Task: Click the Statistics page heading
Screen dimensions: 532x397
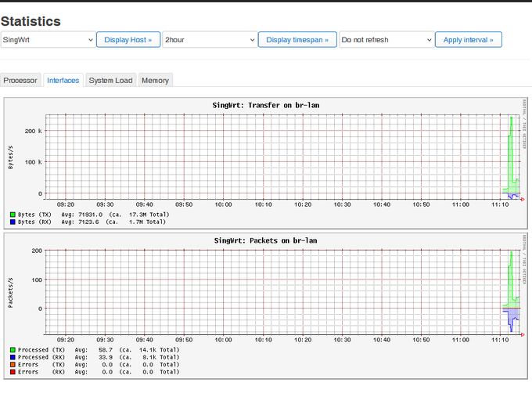Action: point(31,21)
